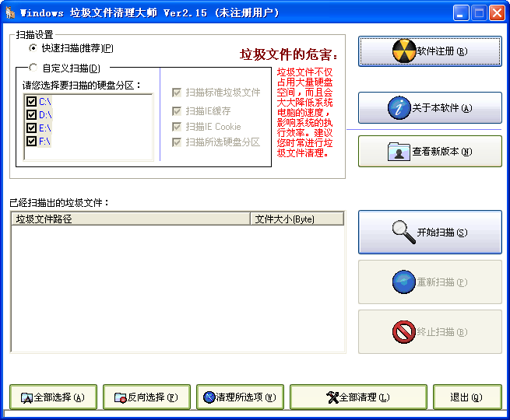Click the globe icon on 清理所选项
This screenshot has height=420, width=510.
click(209, 397)
